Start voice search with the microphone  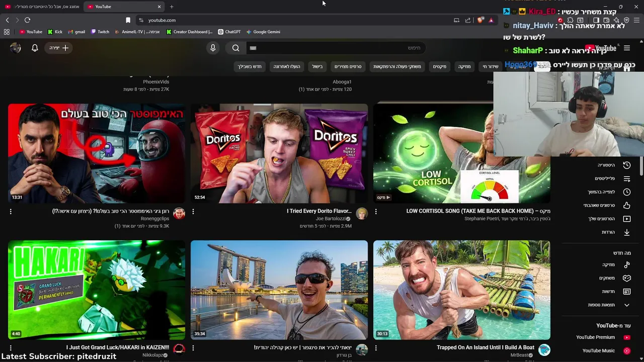213,48
